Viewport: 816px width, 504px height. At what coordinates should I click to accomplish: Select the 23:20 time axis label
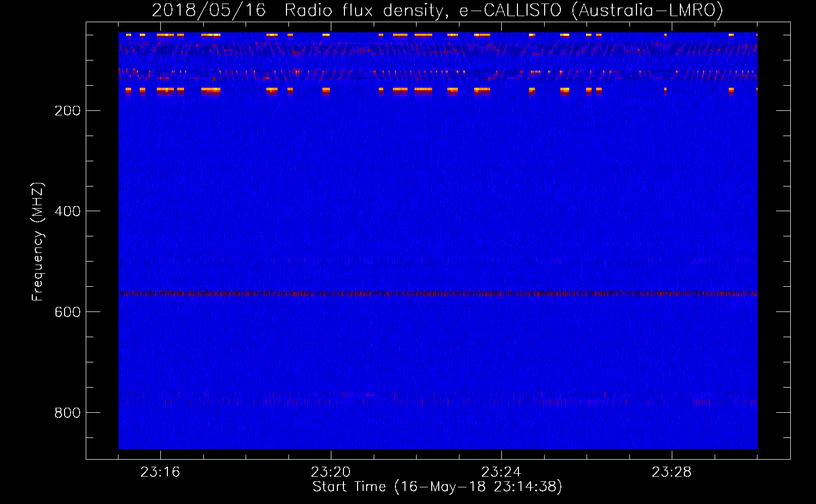point(330,472)
